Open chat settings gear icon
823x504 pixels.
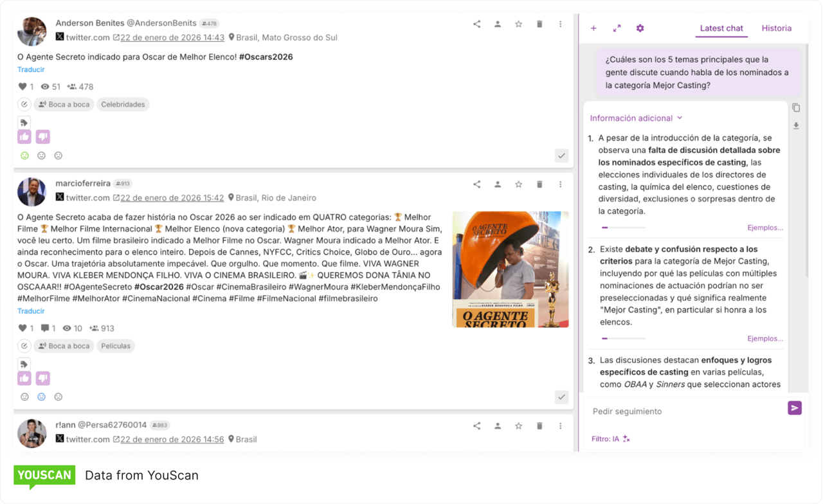pyautogui.click(x=640, y=28)
